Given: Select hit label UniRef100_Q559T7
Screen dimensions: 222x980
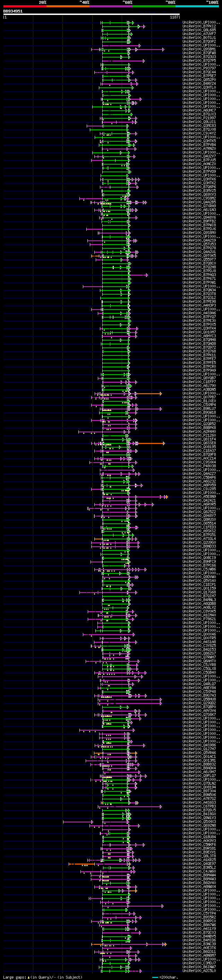Looking at the screenshot, I should click(199, 259).
